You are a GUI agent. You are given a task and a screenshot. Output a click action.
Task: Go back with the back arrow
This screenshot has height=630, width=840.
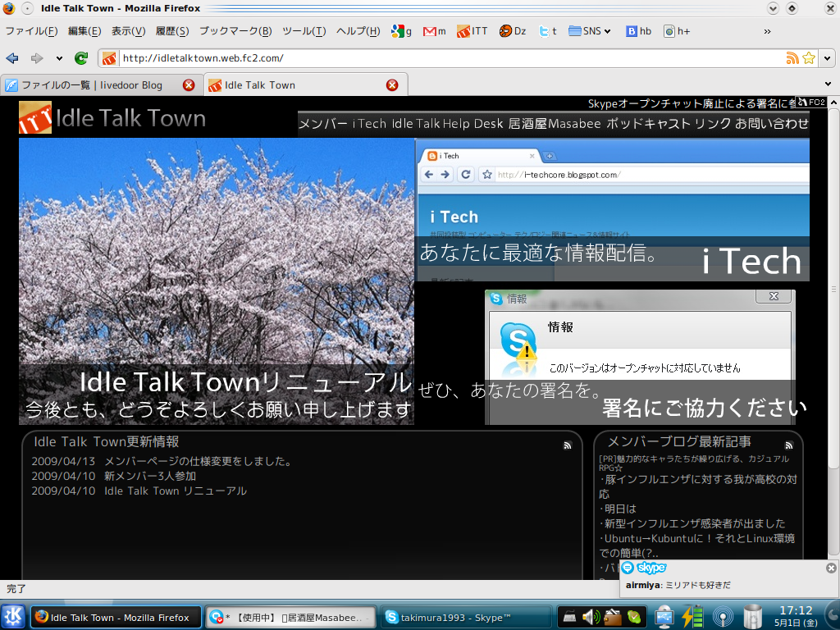11,58
